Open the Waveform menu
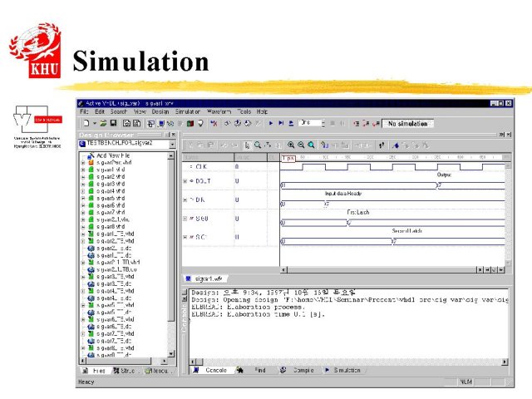The height and width of the screenshot is (399, 532). pyautogui.click(x=219, y=111)
